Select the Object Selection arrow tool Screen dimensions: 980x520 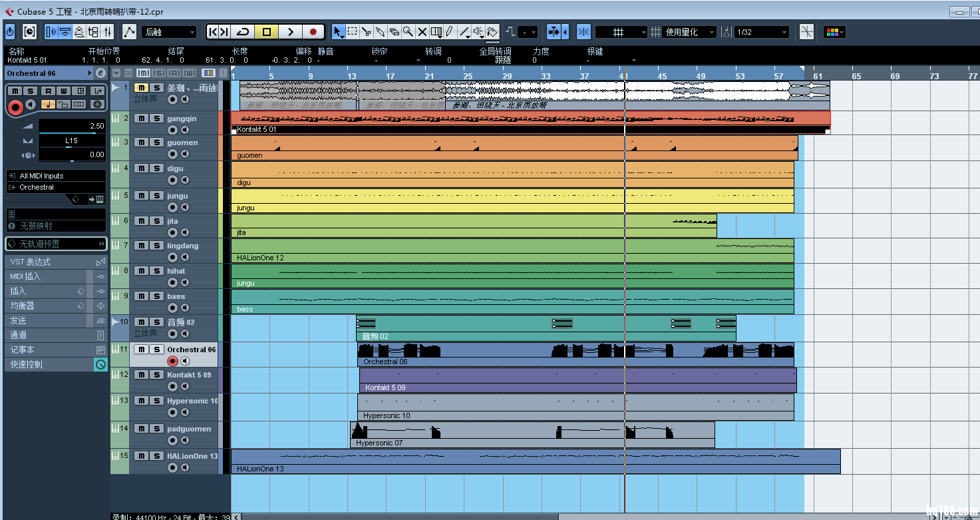pos(338,31)
